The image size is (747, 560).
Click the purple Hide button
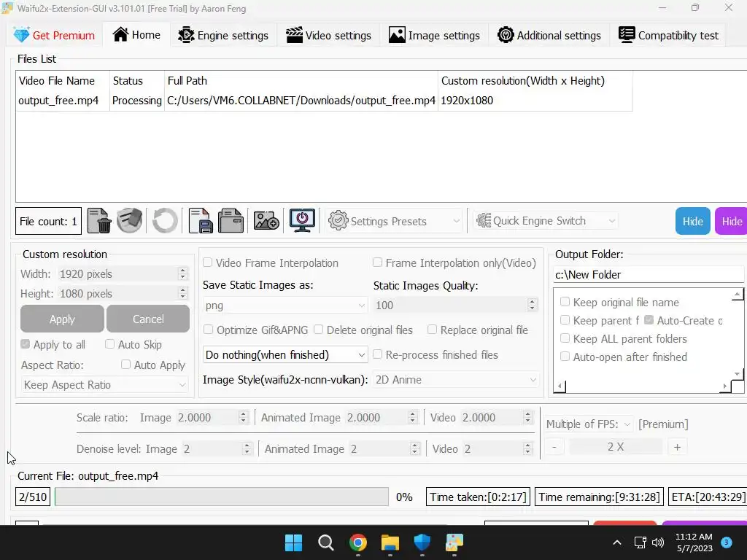[731, 221]
